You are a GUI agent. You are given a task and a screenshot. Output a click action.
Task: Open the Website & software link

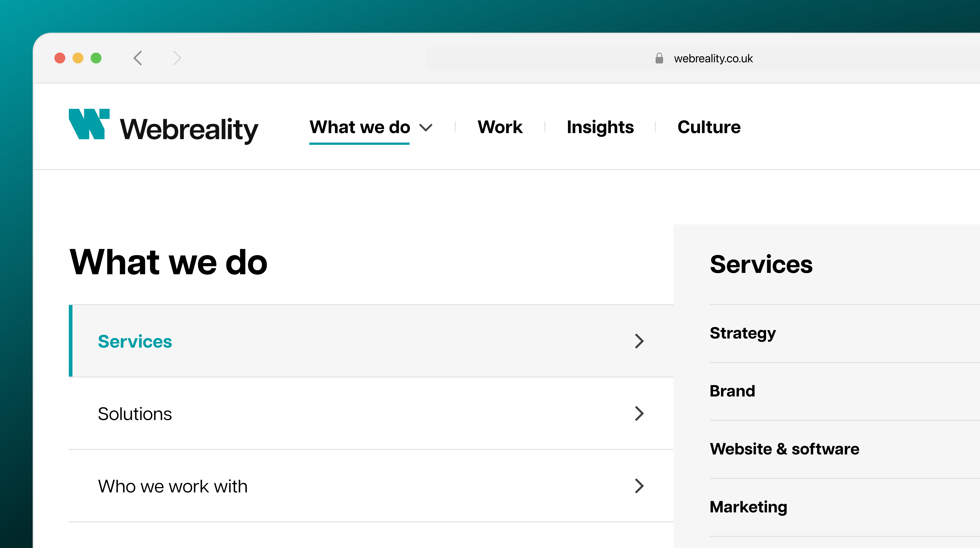[x=784, y=449]
